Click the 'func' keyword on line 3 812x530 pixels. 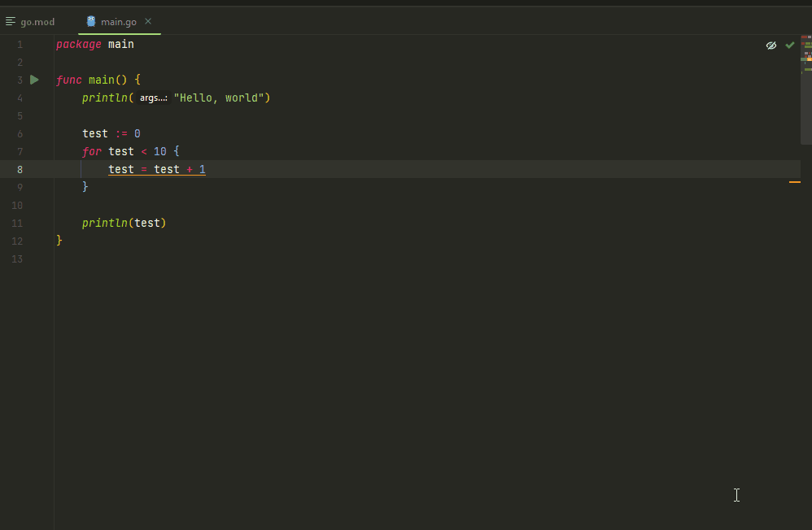pyautogui.click(x=69, y=80)
